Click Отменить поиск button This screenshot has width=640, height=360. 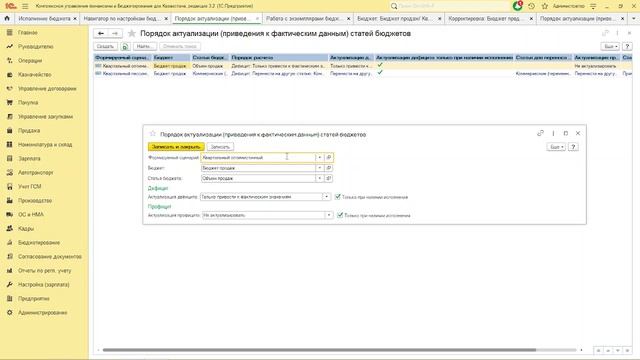(x=180, y=47)
